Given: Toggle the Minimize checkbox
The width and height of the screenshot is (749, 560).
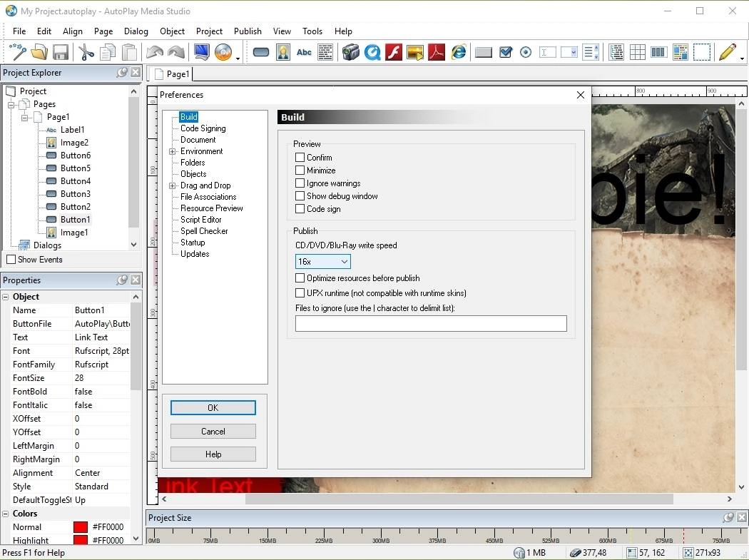Looking at the screenshot, I should click(x=300, y=170).
